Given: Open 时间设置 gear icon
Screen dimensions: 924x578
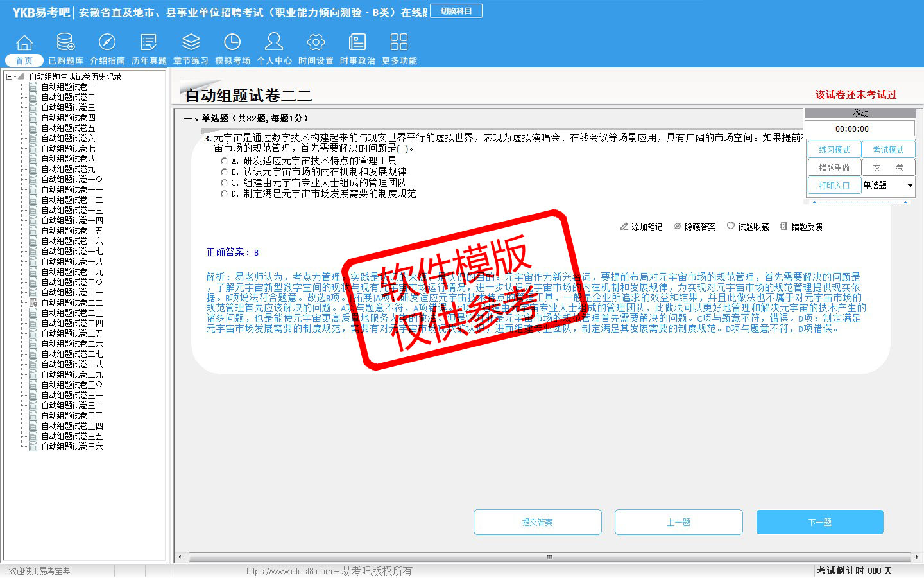Looking at the screenshot, I should 316,42.
